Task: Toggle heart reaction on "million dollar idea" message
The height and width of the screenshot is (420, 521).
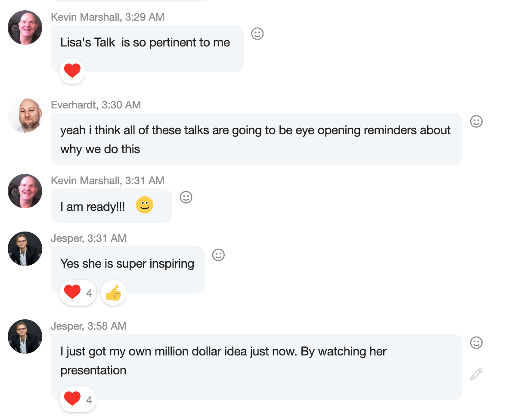Action: pyautogui.click(x=78, y=399)
